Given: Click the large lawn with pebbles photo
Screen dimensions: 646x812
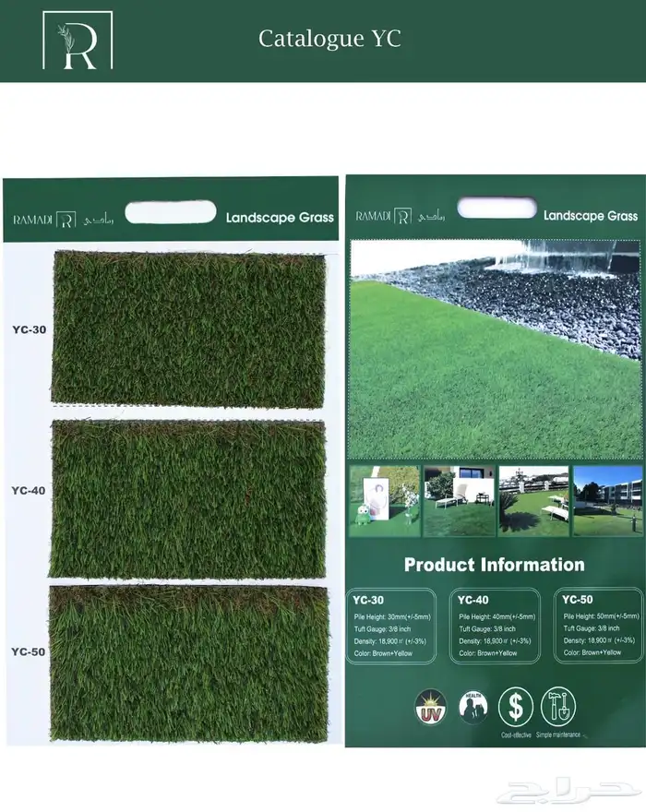Looking at the screenshot, I should (496, 349).
